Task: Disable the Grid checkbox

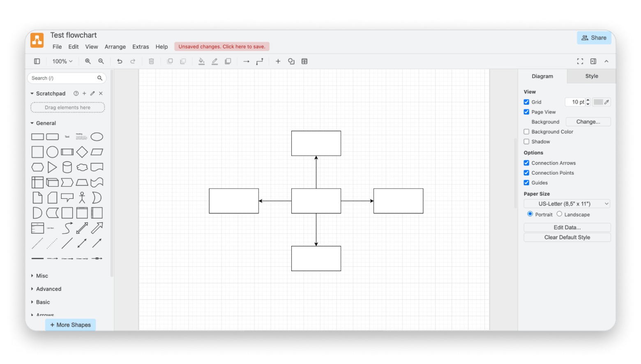Action: click(x=526, y=102)
